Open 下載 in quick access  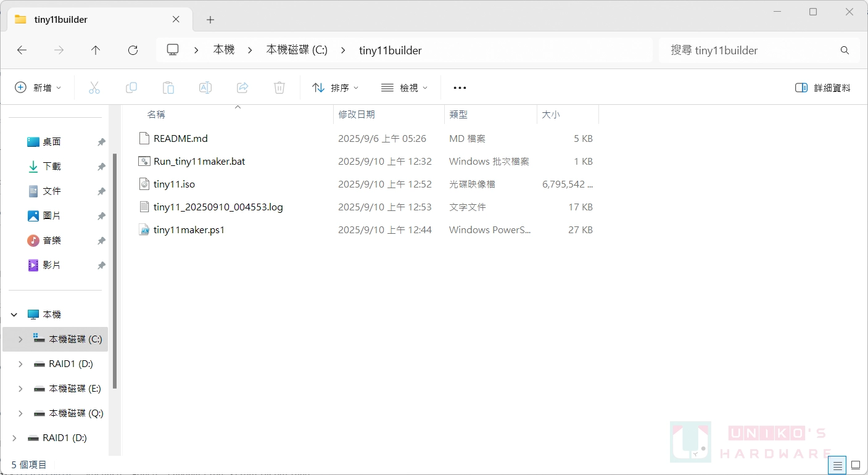pos(52,167)
